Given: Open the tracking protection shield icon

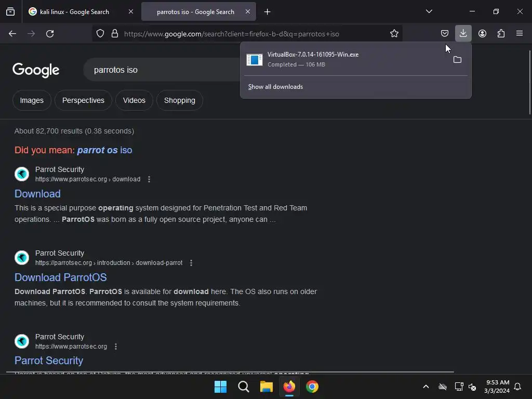Looking at the screenshot, I should 100,34.
